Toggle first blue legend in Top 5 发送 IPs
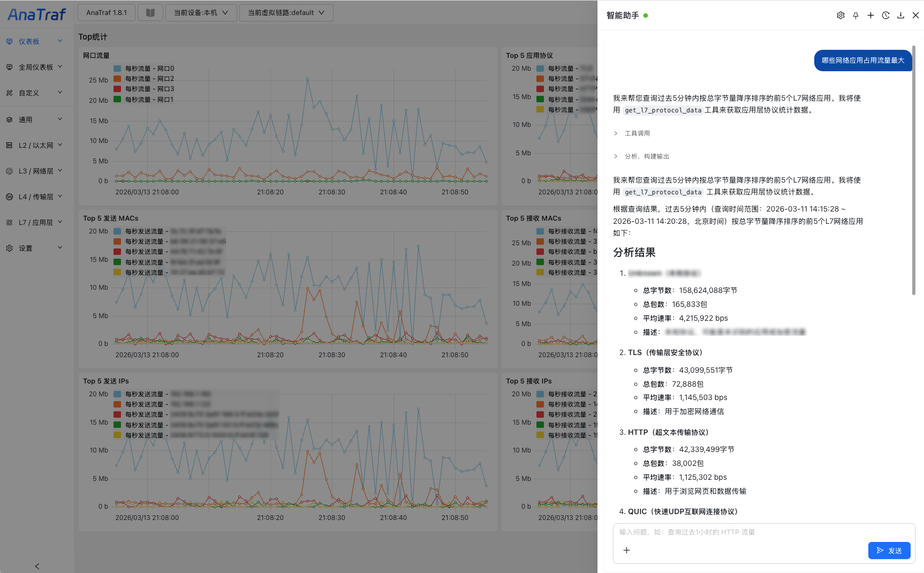The height and width of the screenshot is (573, 924). 163,394
